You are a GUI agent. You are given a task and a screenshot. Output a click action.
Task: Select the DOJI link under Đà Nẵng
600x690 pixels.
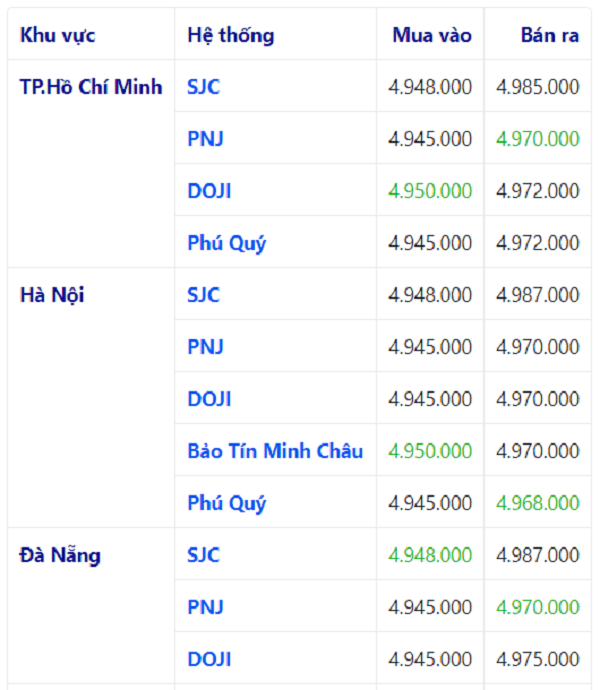point(209,659)
